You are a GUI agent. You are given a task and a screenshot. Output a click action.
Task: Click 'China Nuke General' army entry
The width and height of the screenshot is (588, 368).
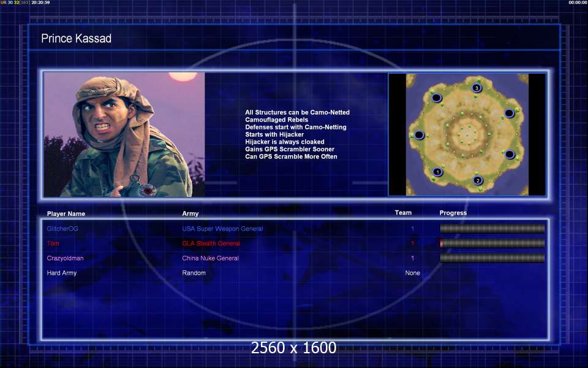coord(210,258)
